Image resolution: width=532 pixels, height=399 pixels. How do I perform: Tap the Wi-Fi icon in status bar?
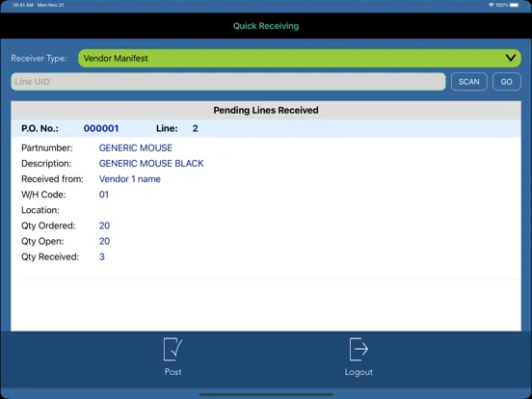pos(491,5)
